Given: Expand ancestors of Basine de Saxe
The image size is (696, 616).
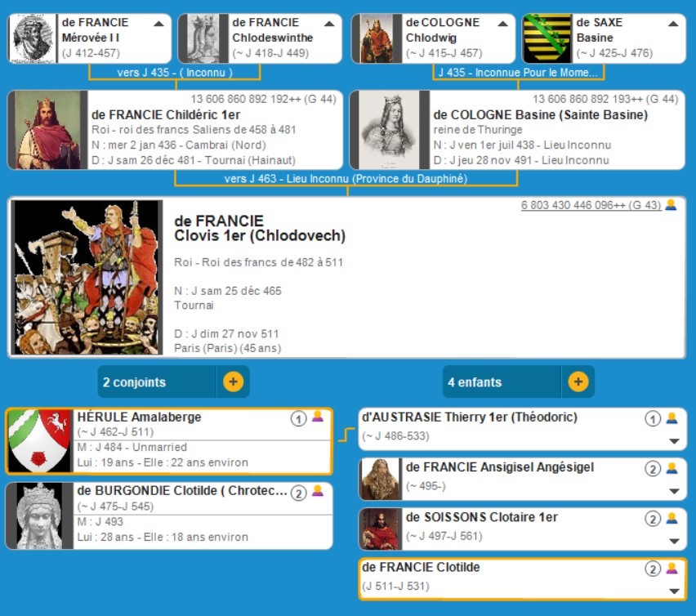Looking at the screenshot, I should 672,24.
